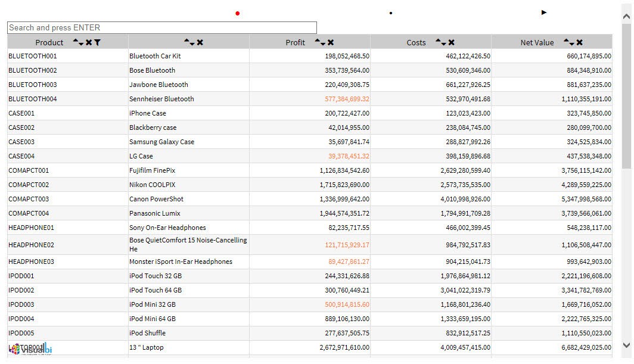Viewport: 634px width, 364px height.
Task: Click the X icon in Product header
Action: tap(89, 42)
